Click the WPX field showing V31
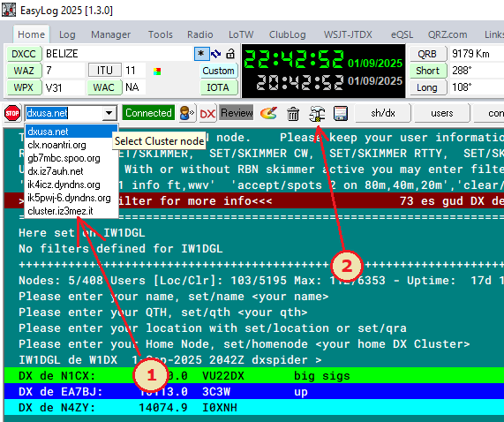This screenshot has width=504, height=422. [64, 87]
